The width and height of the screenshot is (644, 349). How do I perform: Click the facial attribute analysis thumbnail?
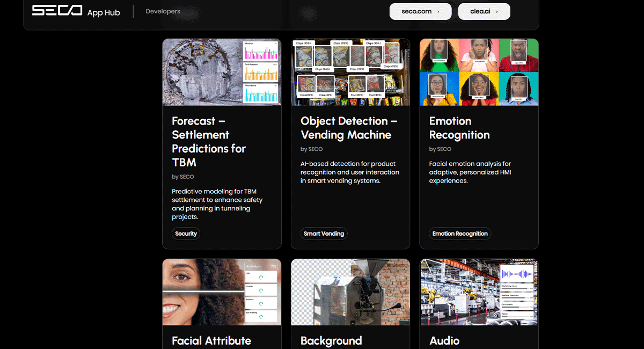click(x=222, y=292)
